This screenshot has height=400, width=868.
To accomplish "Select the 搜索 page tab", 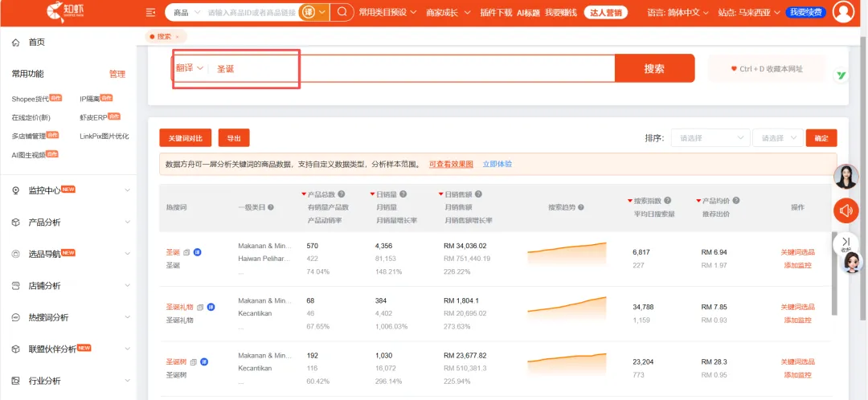I will (x=165, y=36).
